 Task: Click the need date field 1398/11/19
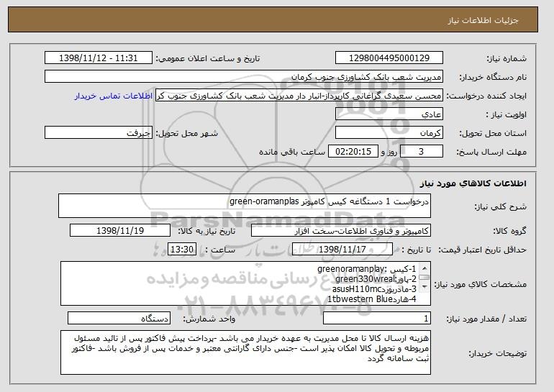pos(120,231)
